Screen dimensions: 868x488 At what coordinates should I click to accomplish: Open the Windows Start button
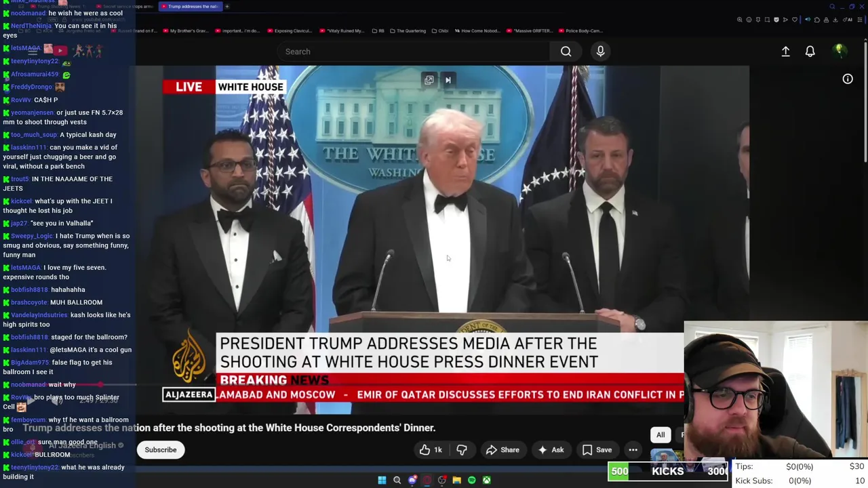[x=382, y=480]
